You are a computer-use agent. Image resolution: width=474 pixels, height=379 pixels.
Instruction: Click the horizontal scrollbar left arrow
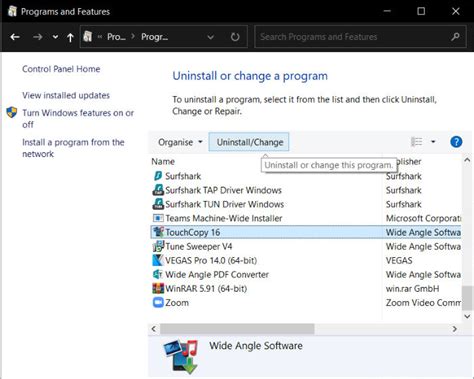(x=154, y=329)
